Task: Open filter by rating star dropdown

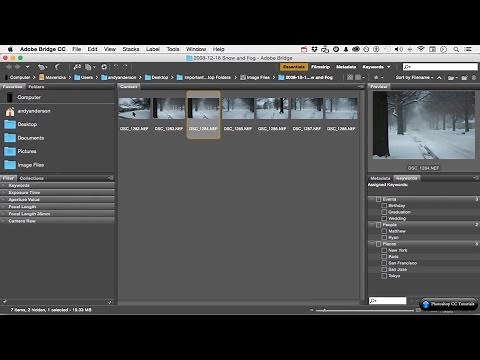Action: click(x=379, y=77)
